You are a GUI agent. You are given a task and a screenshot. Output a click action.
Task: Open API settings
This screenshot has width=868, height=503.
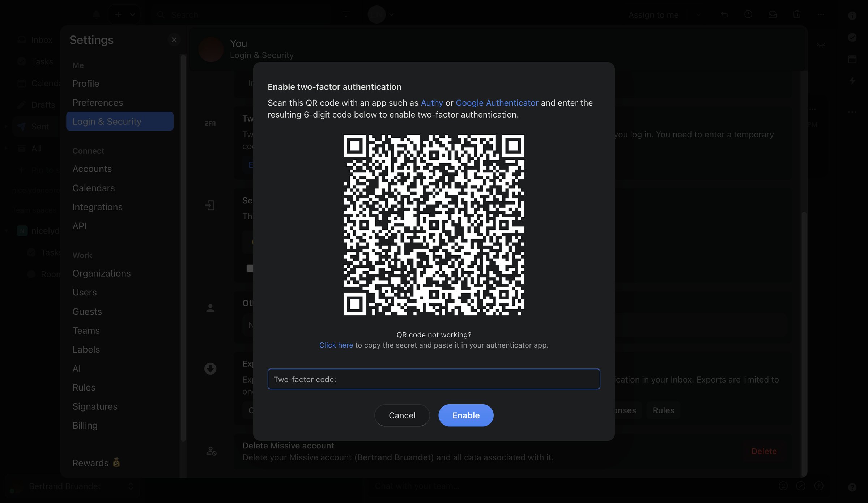(120, 226)
